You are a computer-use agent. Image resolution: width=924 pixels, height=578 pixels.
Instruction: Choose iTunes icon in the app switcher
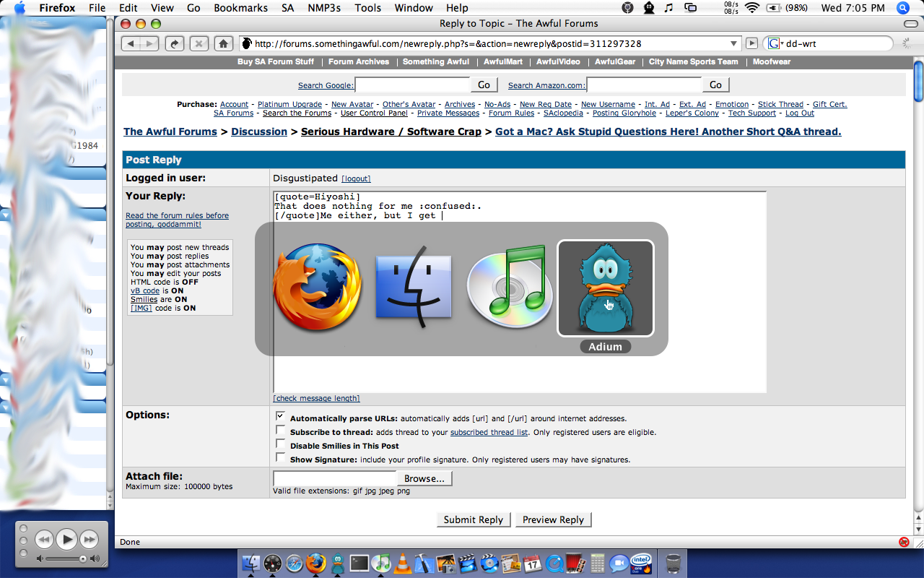[x=510, y=288]
